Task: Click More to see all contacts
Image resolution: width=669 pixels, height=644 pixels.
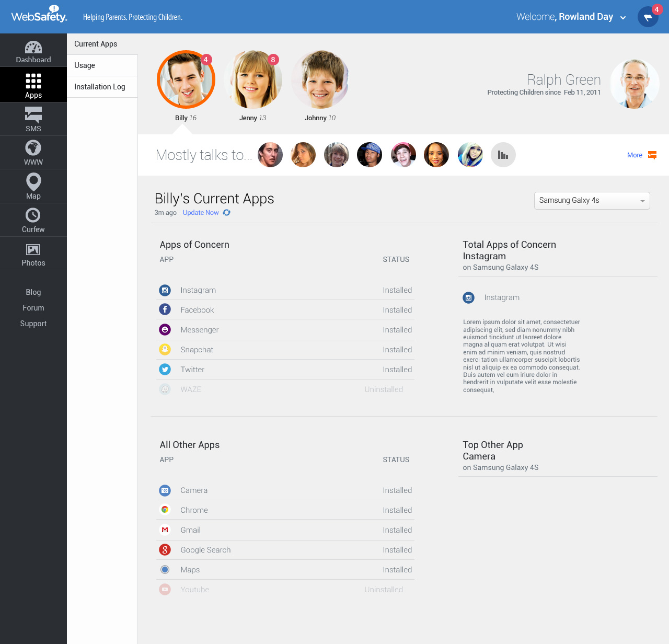Action: 634,155
